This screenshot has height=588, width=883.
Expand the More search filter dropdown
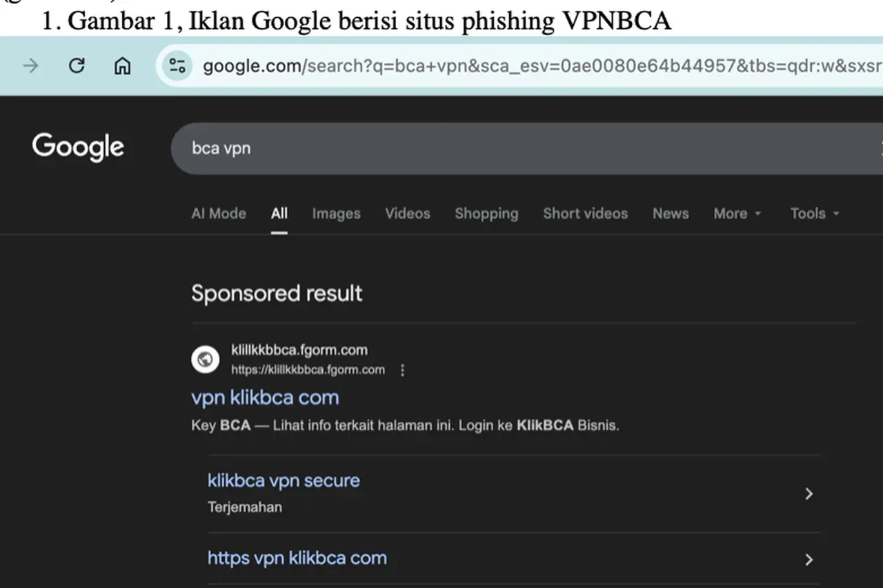[x=737, y=214]
